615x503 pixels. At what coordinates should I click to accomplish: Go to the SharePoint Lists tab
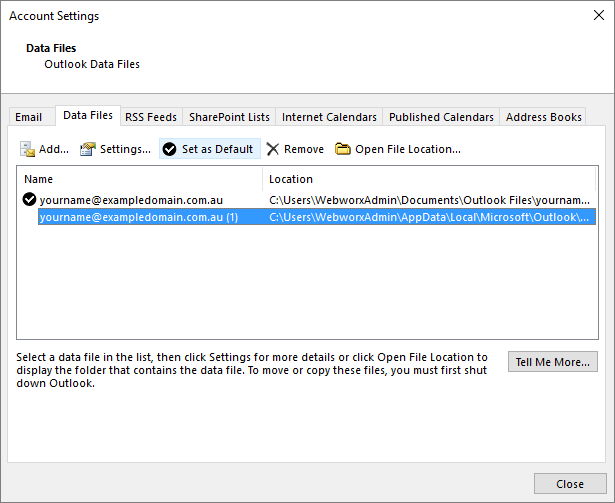click(x=229, y=117)
